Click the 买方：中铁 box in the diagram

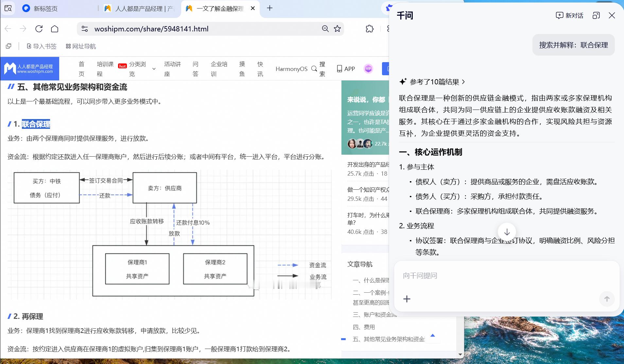click(x=47, y=188)
